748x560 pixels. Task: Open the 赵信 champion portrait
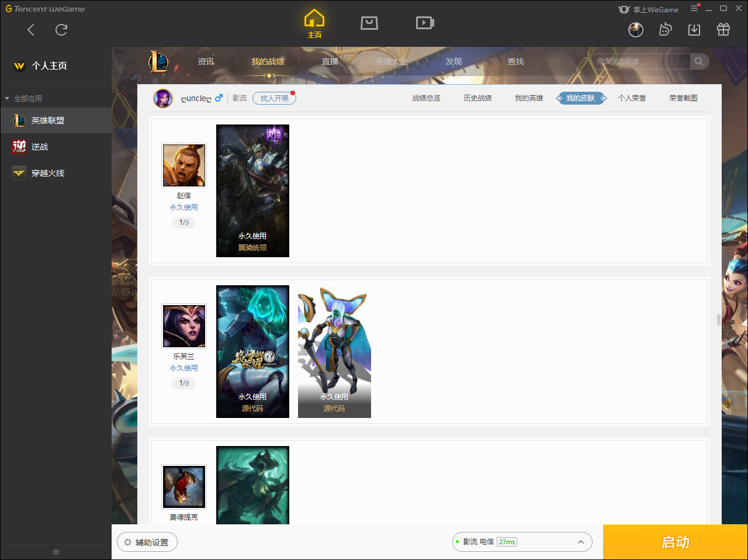(184, 165)
